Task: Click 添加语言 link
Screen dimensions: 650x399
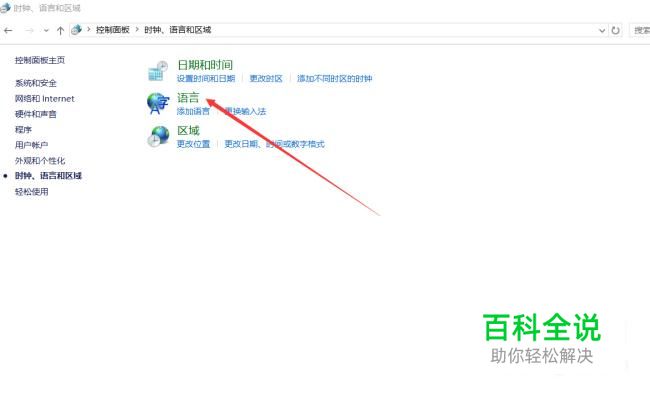Action: (x=193, y=111)
